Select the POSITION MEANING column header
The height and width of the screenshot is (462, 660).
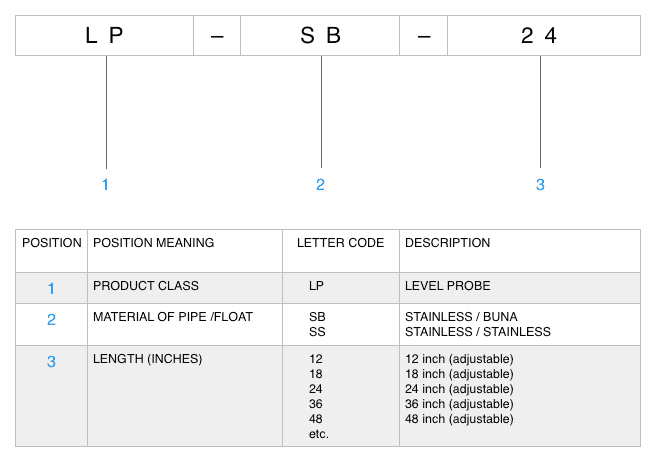coord(154,243)
